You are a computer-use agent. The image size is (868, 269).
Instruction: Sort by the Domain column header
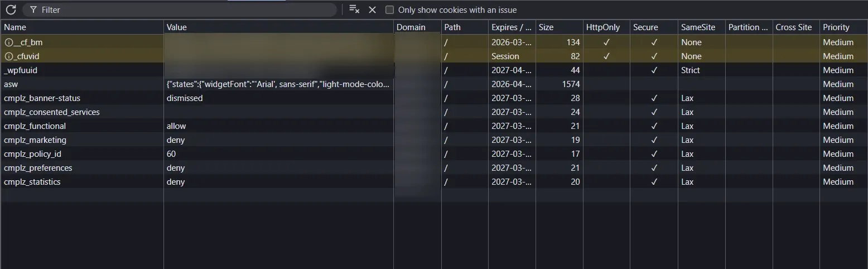coord(411,27)
